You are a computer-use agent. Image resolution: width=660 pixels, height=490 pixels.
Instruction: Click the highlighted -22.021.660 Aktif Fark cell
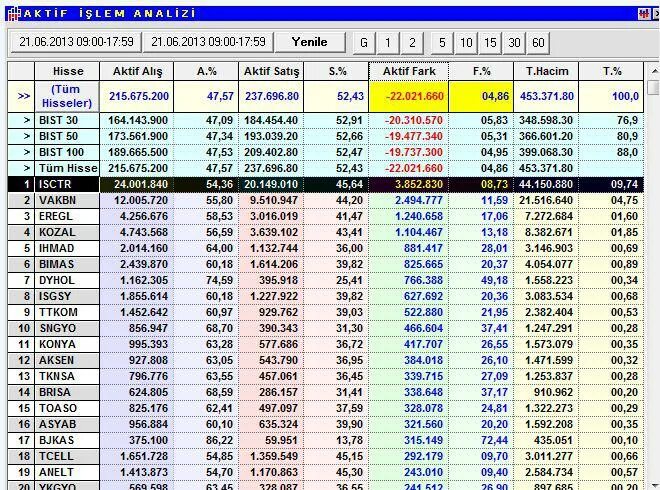pos(409,96)
